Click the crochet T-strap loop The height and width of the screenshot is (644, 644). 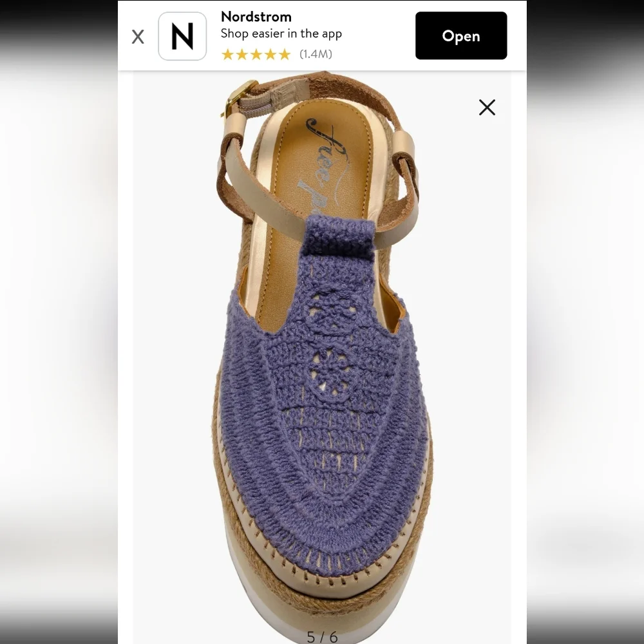(341, 237)
